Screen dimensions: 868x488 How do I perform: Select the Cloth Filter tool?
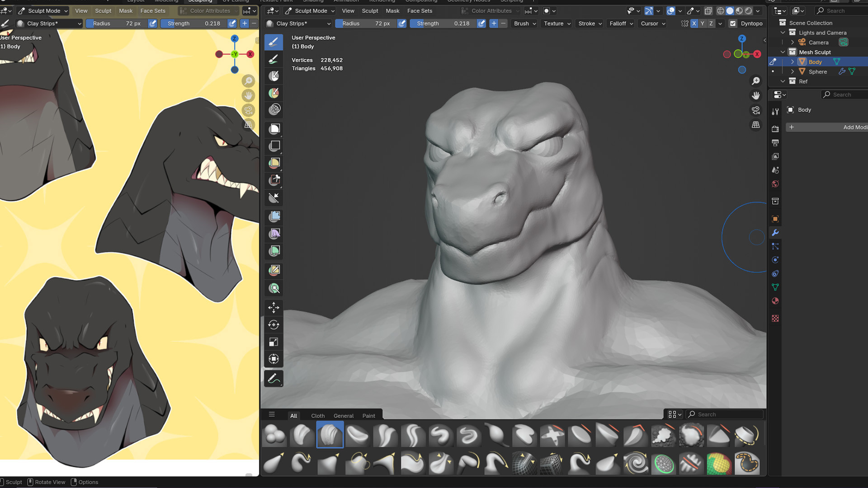click(x=274, y=234)
